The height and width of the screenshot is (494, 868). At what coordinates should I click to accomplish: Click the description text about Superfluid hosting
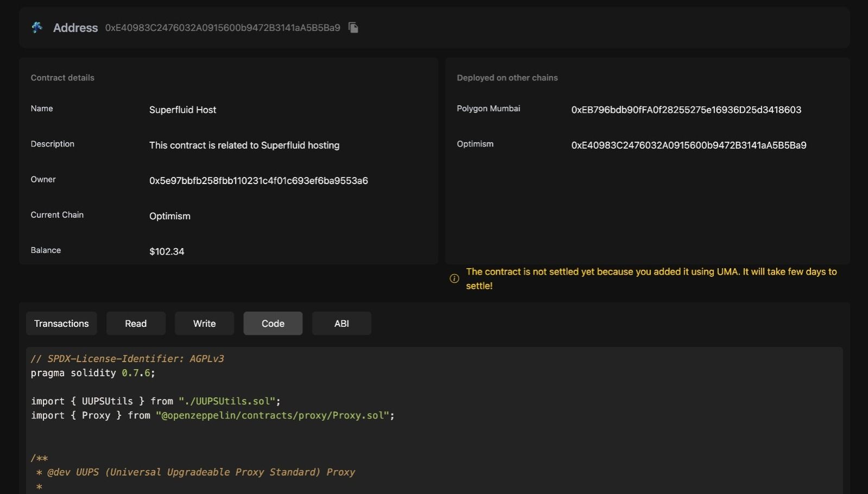pyautogui.click(x=244, y=145)
